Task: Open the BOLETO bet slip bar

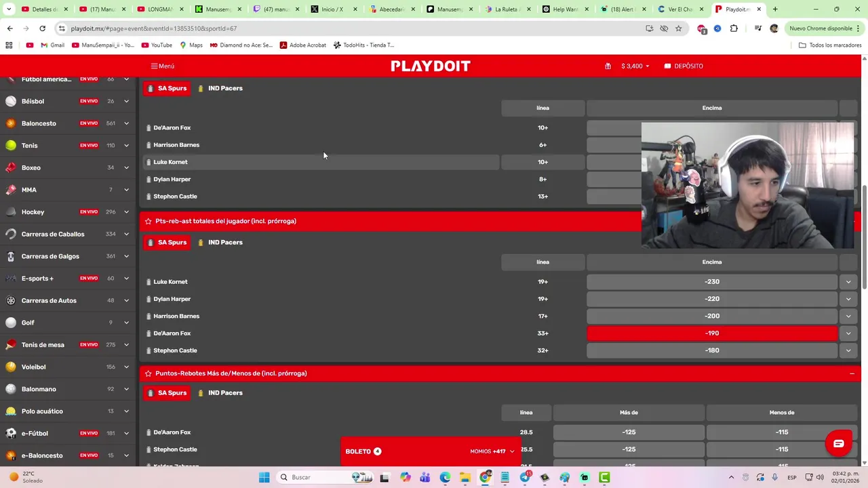Action: point(431,451)
